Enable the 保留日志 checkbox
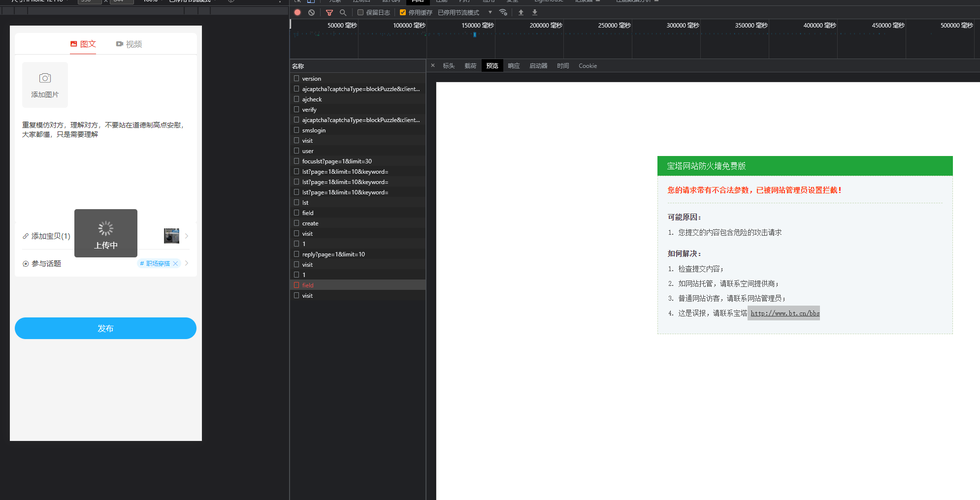Image resolution: width=980 pixels, height=500 pixels. pyautogui.click(x=360, y=12)
